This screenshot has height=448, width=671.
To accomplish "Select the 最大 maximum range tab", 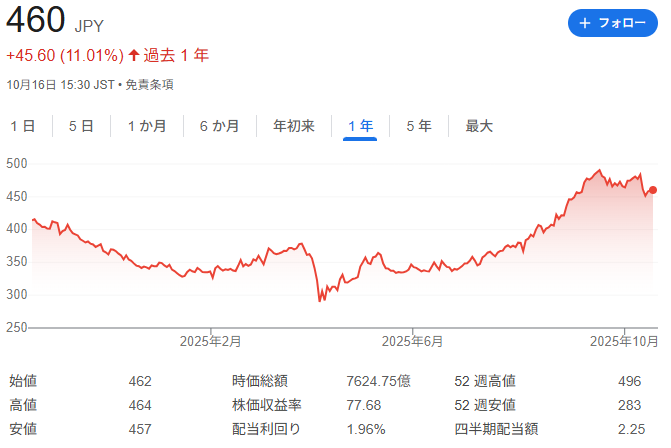I will [479, 126].
